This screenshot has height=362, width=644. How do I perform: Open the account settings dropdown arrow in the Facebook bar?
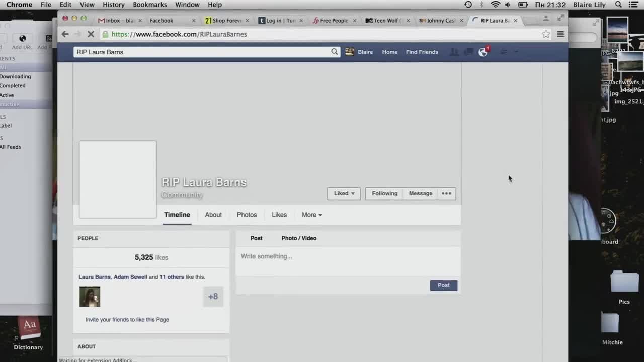516,52
